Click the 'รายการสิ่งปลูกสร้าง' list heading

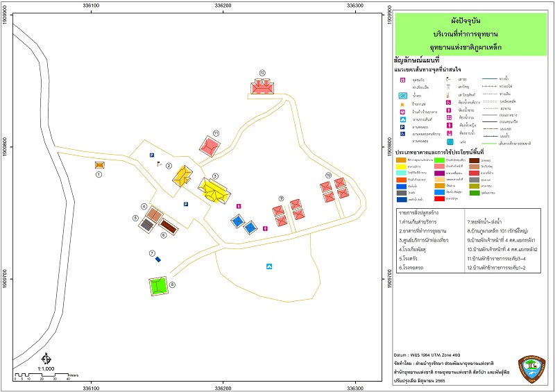[x=418, y=213]
